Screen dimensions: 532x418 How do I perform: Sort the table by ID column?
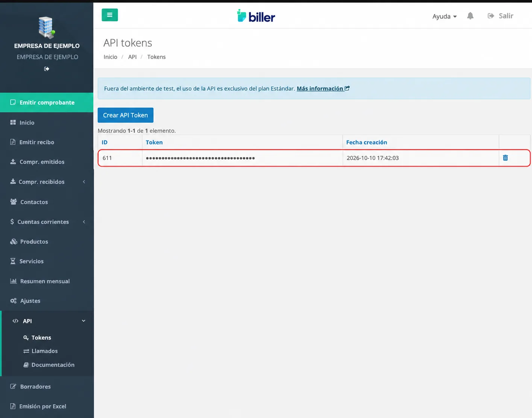(x=105, y=142)
